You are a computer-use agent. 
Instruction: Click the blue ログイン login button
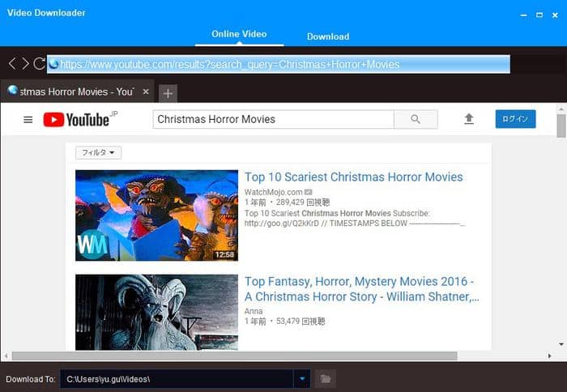pos(515,119)
